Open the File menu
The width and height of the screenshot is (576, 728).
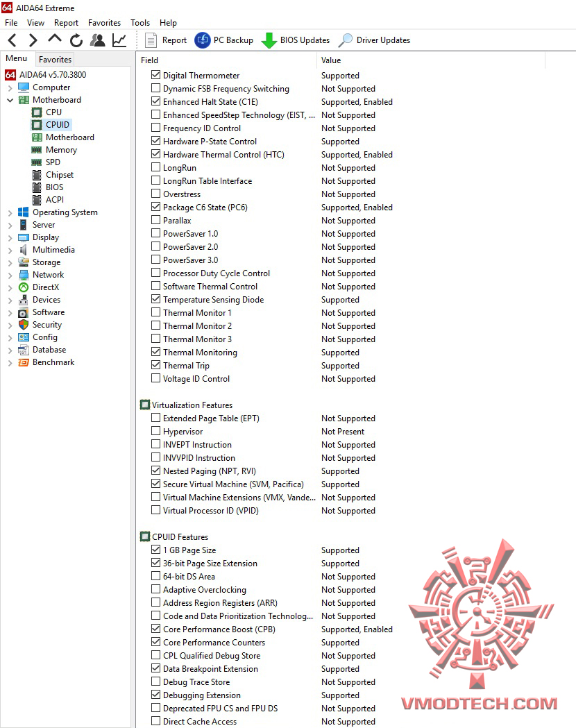[x=11, y=23]
